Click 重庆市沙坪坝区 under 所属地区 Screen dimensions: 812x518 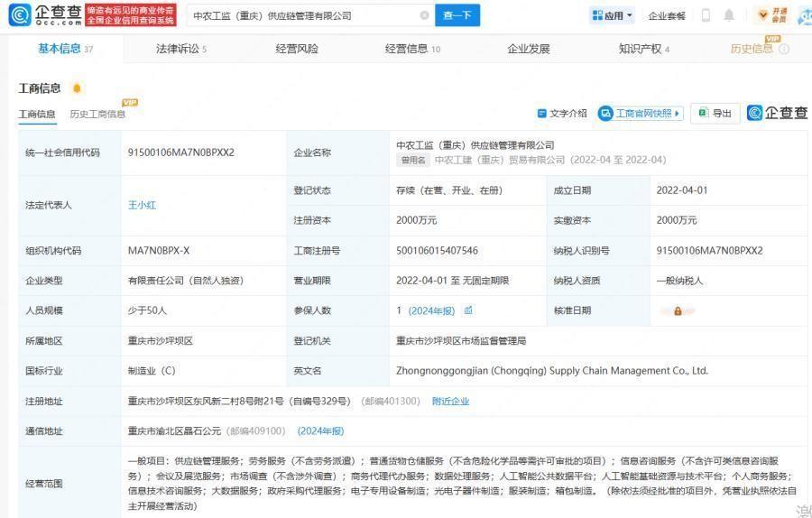tap(161, 341)
